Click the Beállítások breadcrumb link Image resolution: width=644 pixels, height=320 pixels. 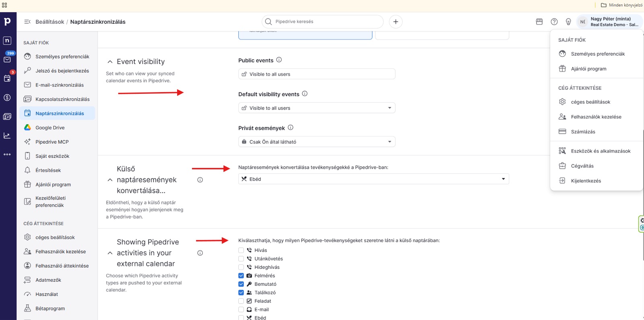point(50,22)
